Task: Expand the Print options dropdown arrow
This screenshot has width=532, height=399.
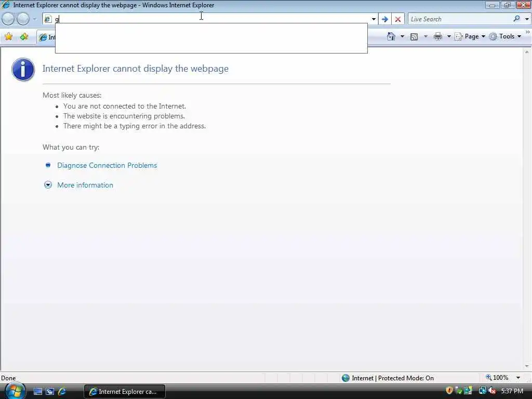Action: click(x=448, y=36)
